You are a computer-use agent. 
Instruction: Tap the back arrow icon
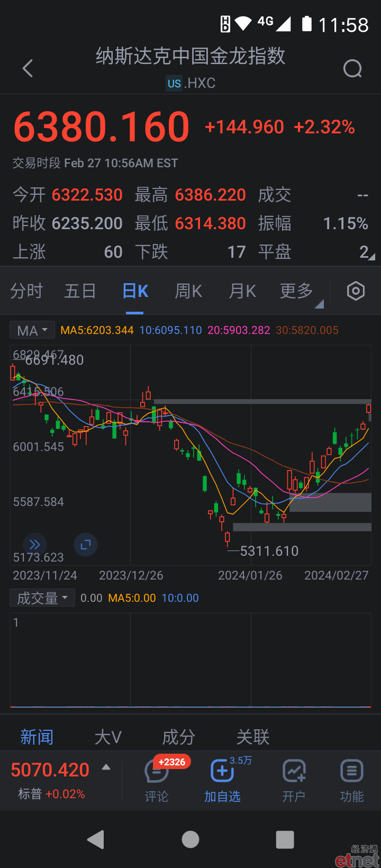point(28,68)
